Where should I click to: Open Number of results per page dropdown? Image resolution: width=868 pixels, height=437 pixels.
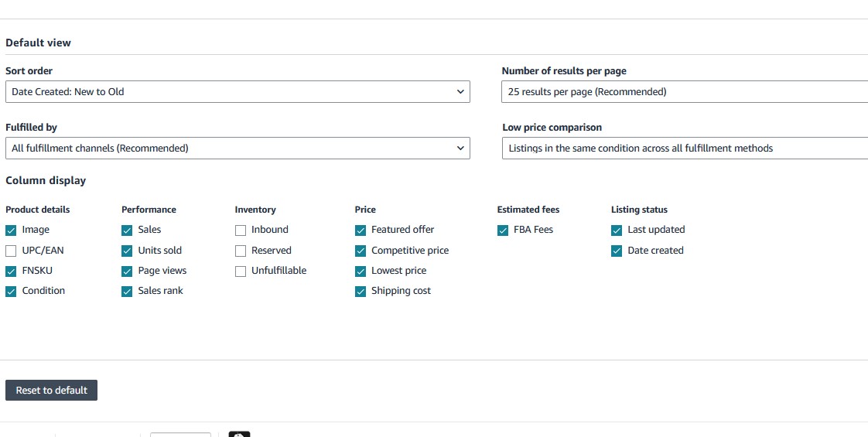click(685, 92)
